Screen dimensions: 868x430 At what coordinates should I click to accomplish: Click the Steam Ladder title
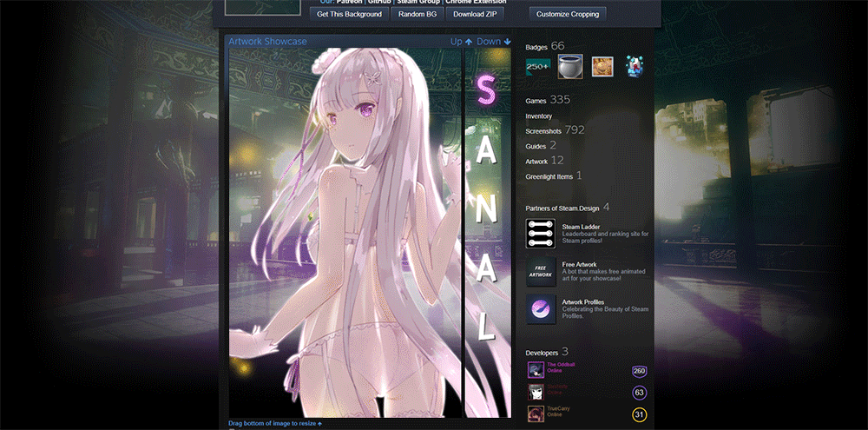tap(581, 227)
